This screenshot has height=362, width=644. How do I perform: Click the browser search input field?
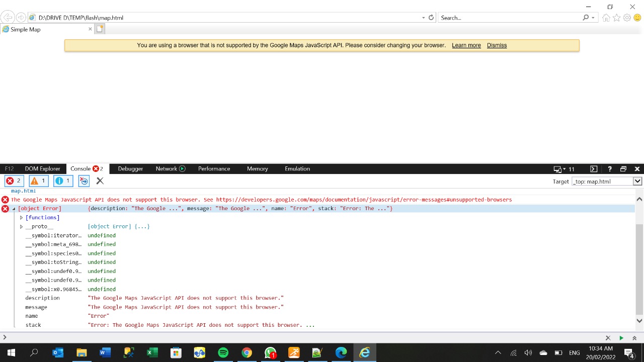pos(508,18)
